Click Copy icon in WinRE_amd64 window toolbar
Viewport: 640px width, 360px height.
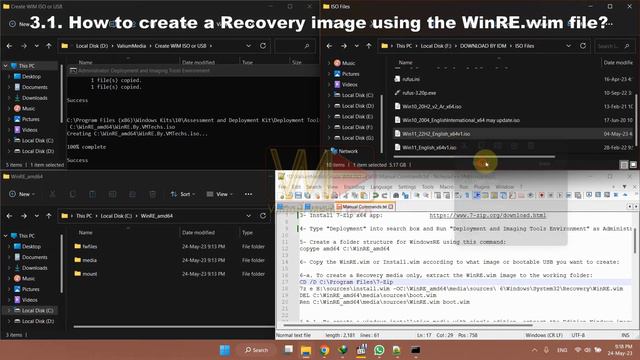[73, 194]
